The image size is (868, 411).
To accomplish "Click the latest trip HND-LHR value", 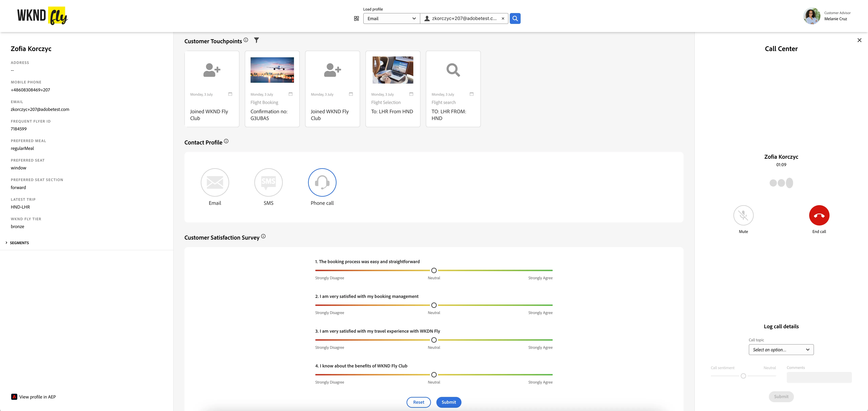I will click(20, 207).
